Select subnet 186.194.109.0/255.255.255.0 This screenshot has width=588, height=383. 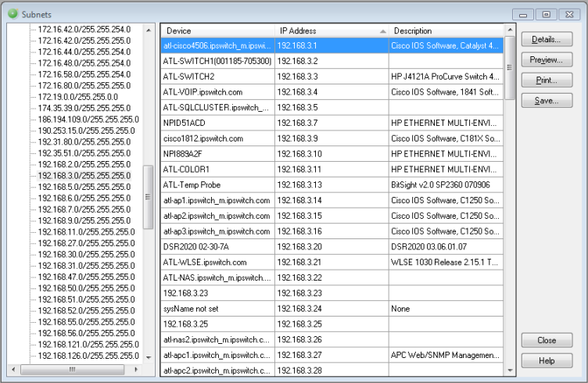click(x=88, y=119)
